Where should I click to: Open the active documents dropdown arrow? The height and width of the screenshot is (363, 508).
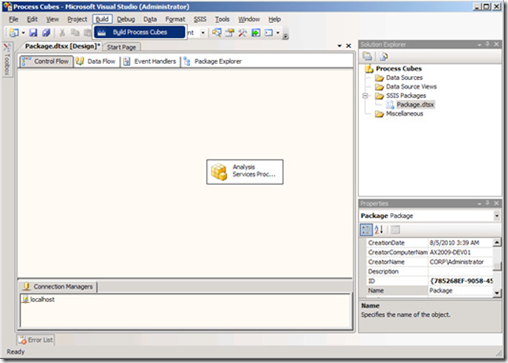(x=339, y=46)
